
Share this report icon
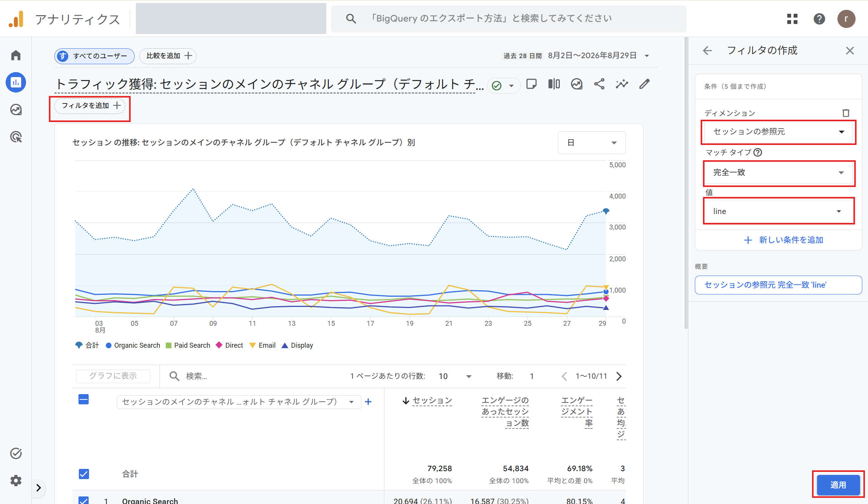coord(599,84)
